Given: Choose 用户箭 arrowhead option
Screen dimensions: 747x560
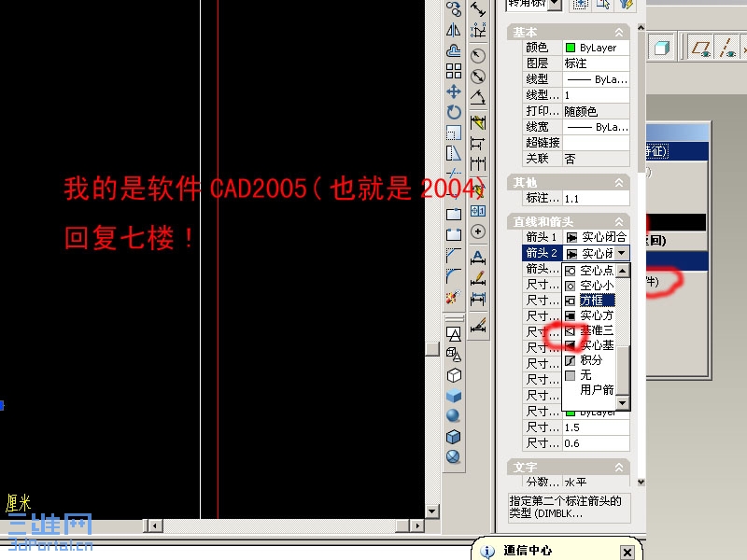Looking at the screenshot, I should coord(589,390).
